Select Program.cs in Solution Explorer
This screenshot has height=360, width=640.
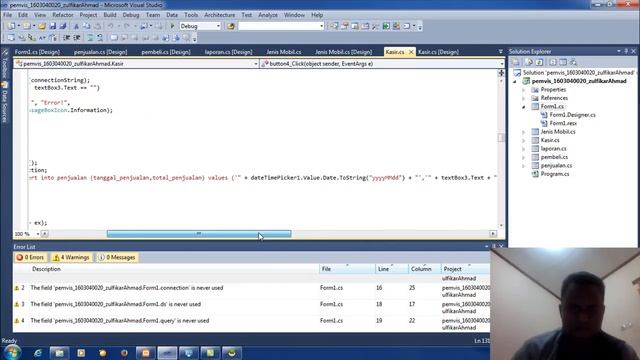(x=555, y=174)
